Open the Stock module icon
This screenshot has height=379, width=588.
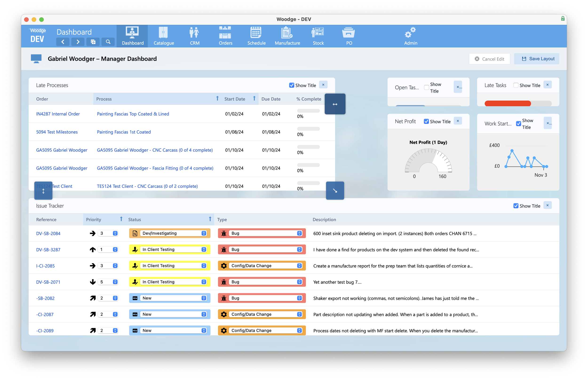318,33
